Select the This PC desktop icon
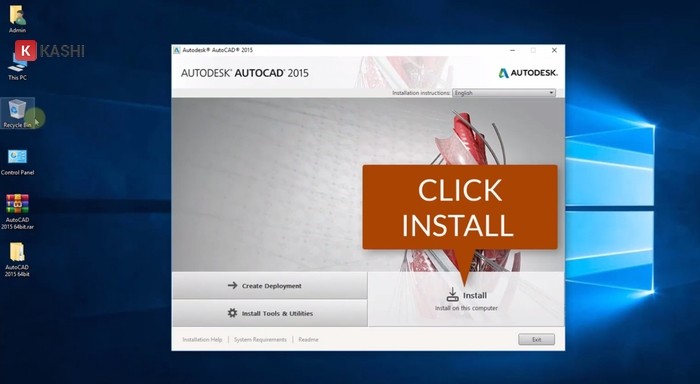700x384 pixels. click(17, 67)
